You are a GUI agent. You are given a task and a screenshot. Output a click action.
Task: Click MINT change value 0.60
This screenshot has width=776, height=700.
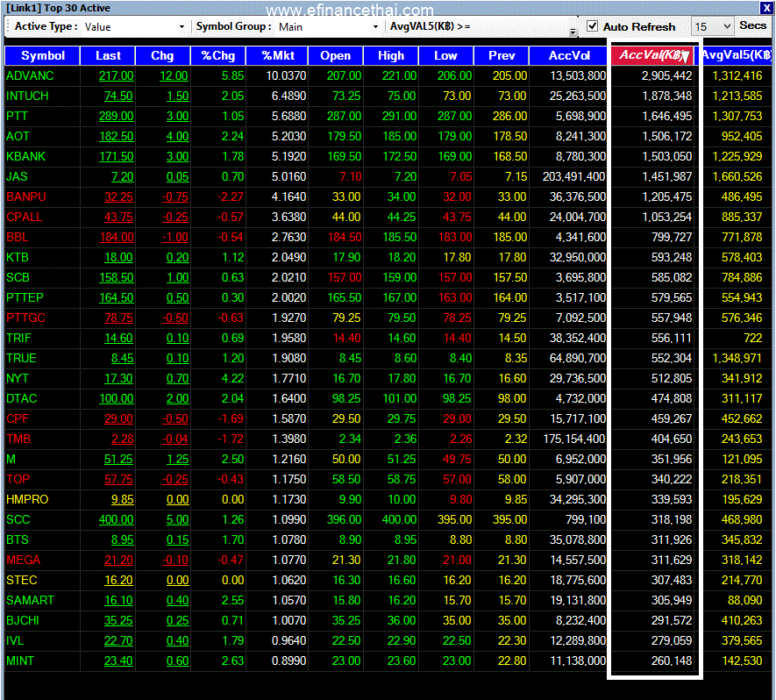coord(178,661)
